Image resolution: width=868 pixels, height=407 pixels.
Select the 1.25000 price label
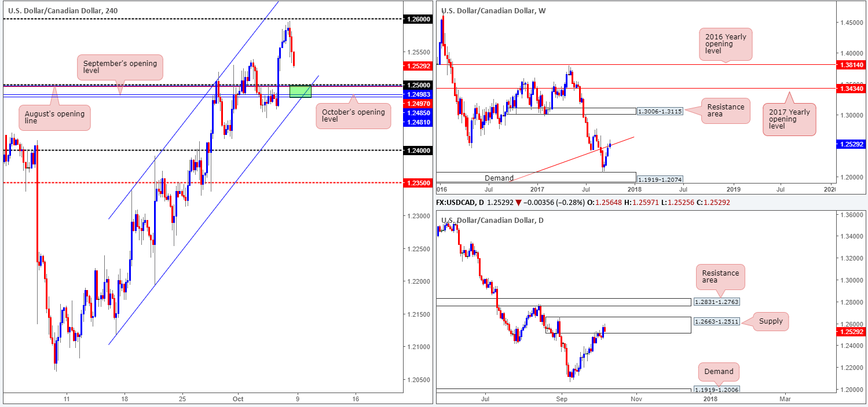click(417, 85)
